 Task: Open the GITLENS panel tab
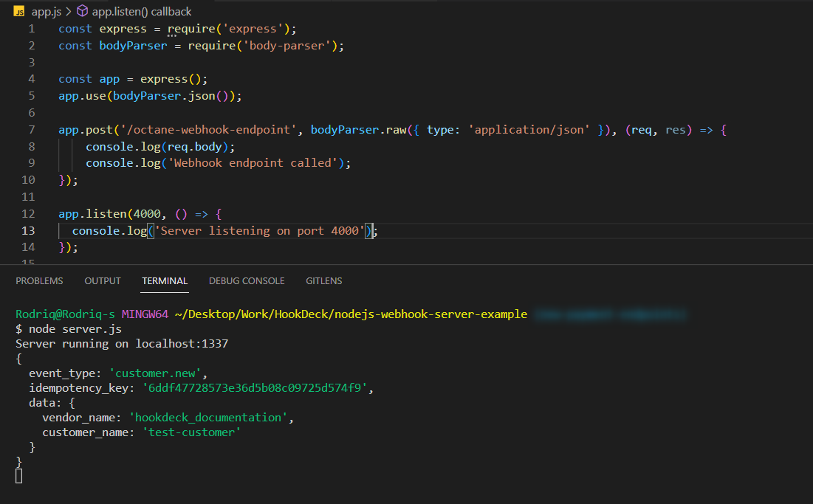tap(323, 280)
